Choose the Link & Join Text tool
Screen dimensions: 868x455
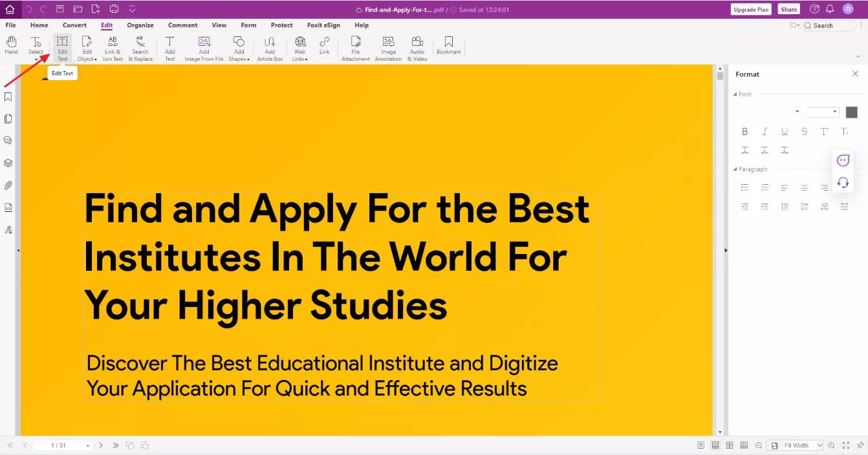click(113, 48)
